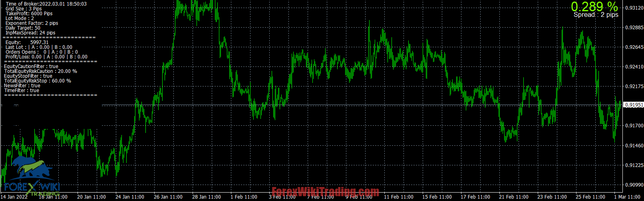
Task: Select 'TotalEquityRiskStop : 60.00 %' line
Action: (x=38, y=81)
